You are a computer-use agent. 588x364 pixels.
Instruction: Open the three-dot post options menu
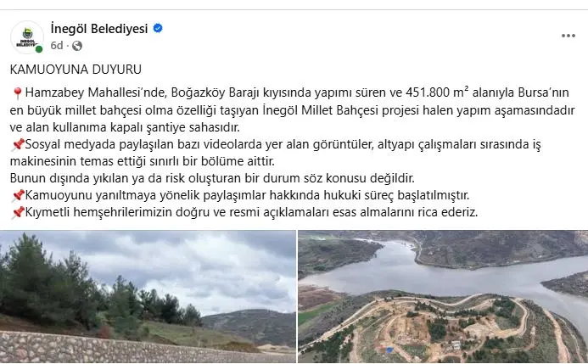click(568, 36)
